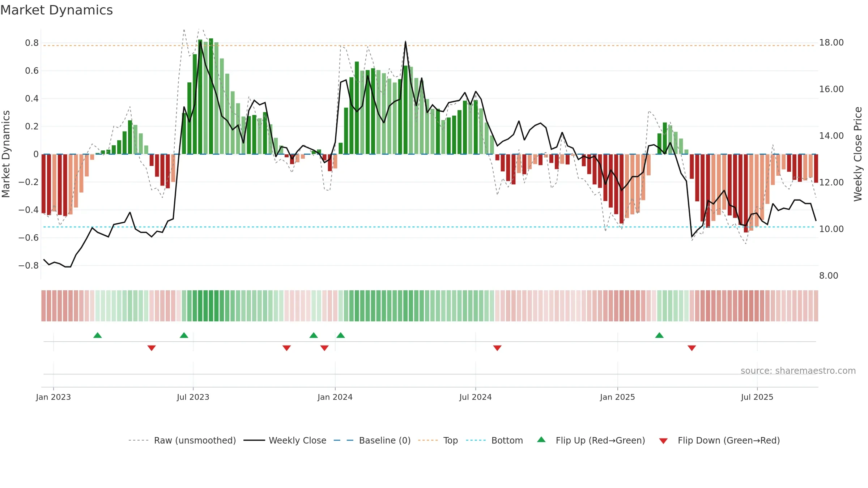Viewport: 868px width, 488px height.
Task: Click the 'Jan 2025' x-axis label
Action: 618,397
